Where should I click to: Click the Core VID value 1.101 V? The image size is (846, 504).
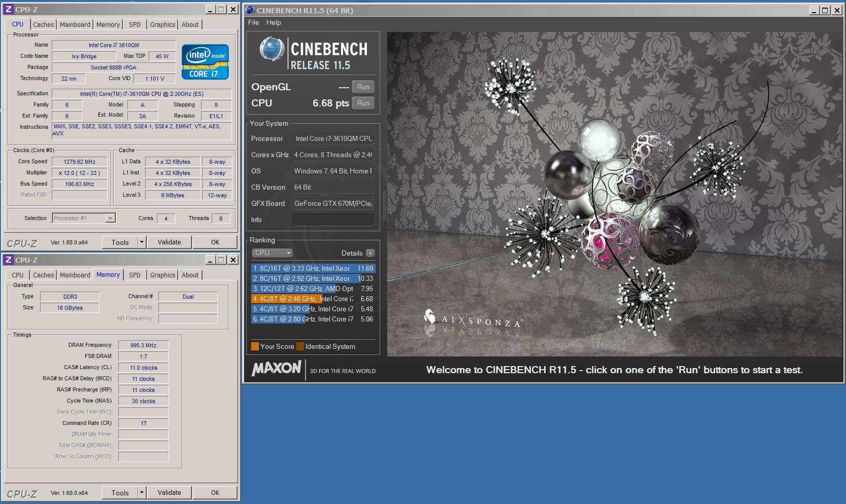[155, 79]
